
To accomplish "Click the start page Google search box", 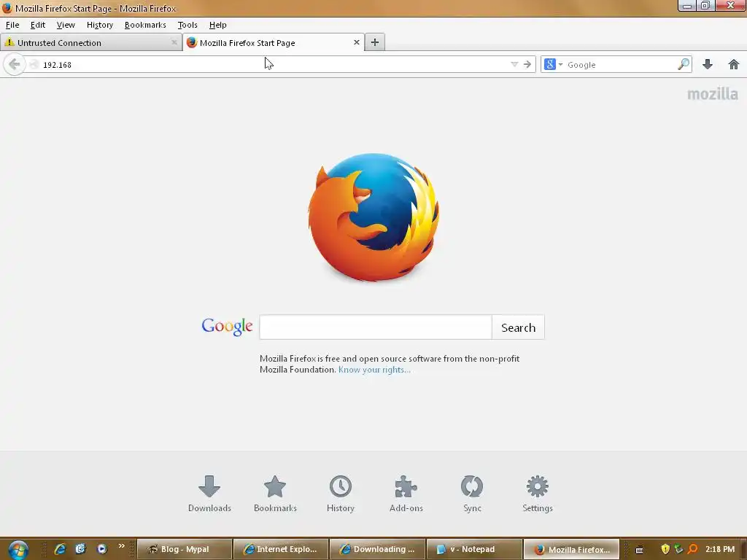I will tap(376, 327).
